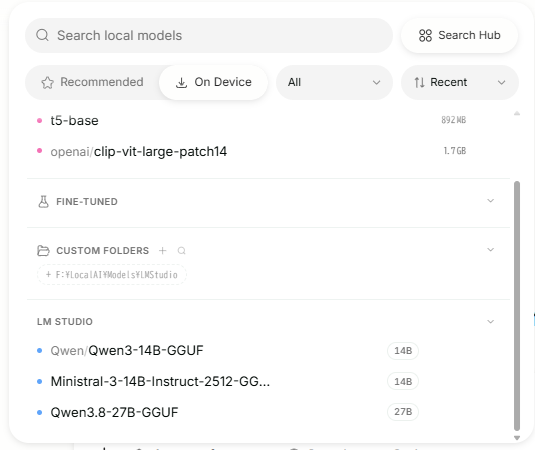Click the scroll down arrow

[517, 438]
